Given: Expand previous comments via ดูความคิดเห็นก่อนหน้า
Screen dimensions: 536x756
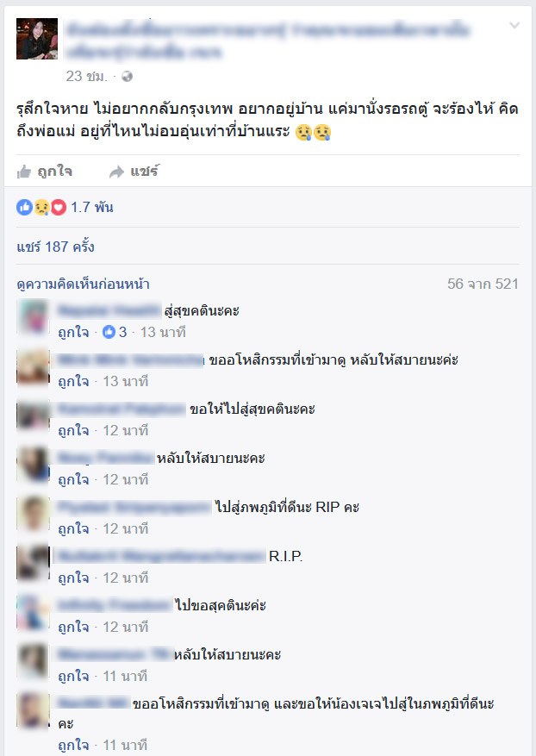Looking at the screenshot, I should coord(83,284).
